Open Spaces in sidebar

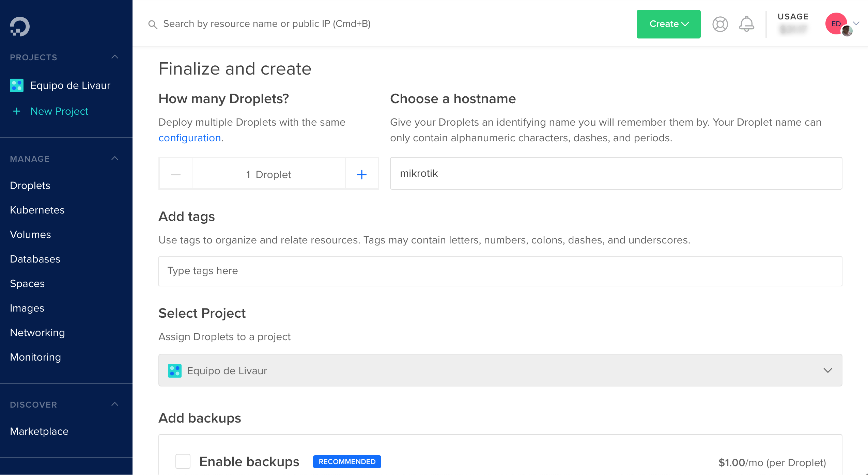click(27, 284)
